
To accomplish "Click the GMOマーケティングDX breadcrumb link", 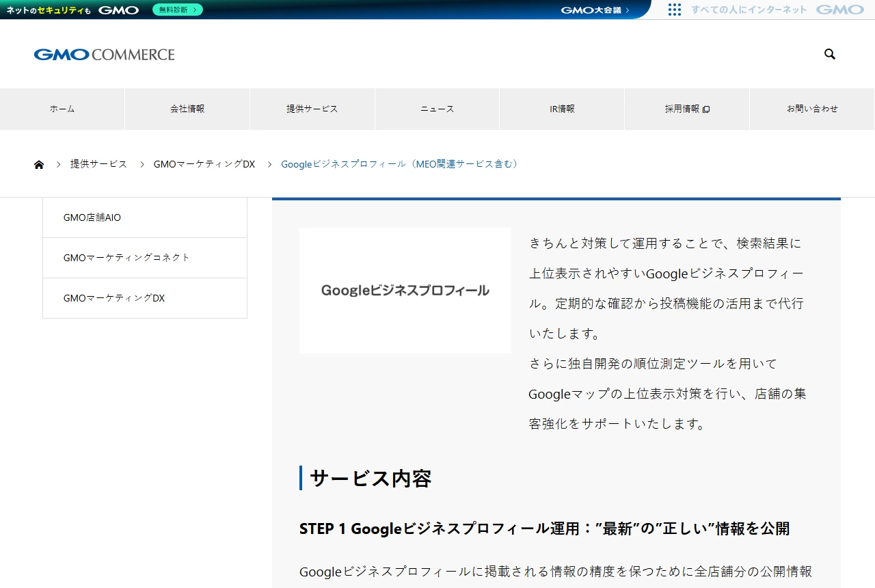I will pos(204,164).
